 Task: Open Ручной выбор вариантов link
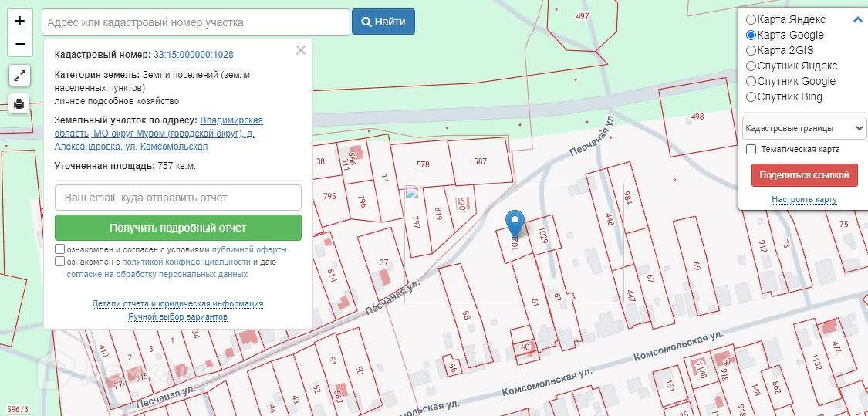[177, 317]
